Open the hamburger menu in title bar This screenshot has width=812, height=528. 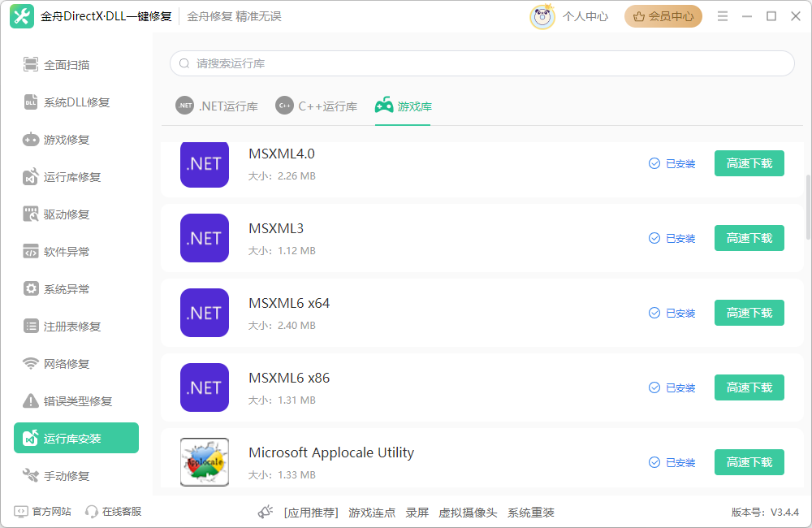pos(722,15)
